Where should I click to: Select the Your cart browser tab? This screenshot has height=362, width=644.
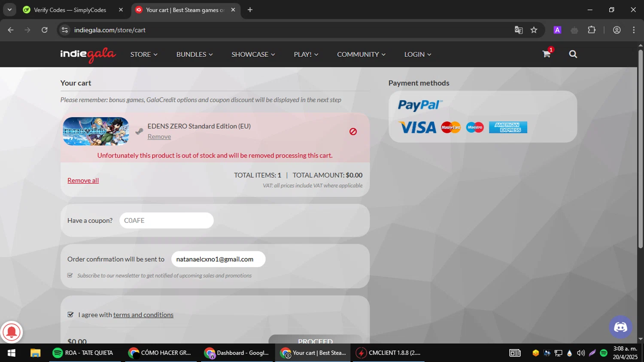pyautogui.click(x=185, y=10)
